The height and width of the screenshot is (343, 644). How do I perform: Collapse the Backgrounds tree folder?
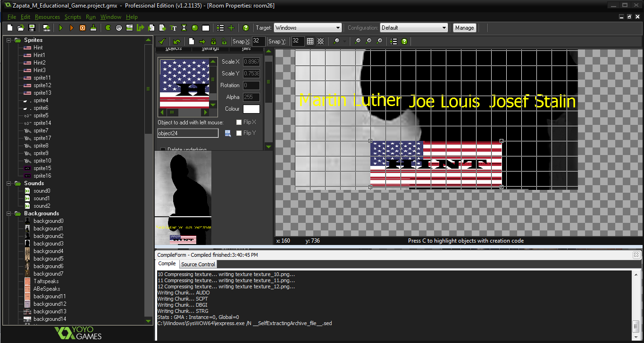pos(8,213)
